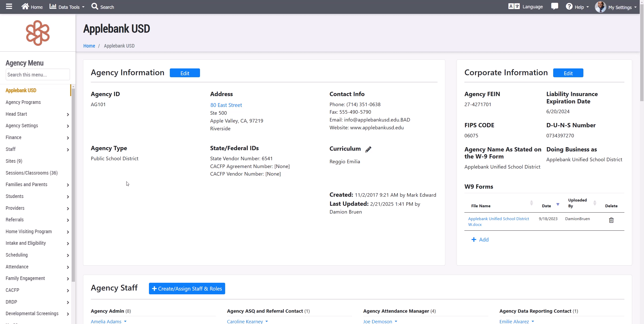Screen dimensions: 644x324
Task: Open the chat messages icon
Action: click(554, 7)
